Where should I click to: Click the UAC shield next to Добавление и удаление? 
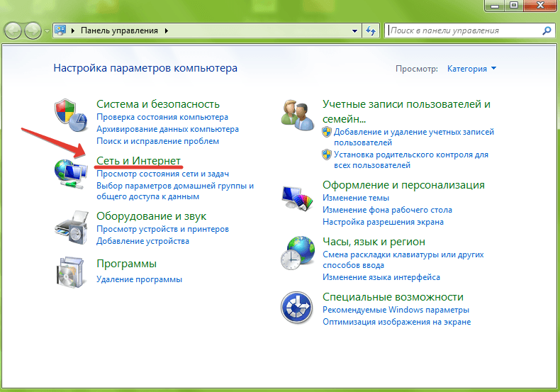[326, 132]
